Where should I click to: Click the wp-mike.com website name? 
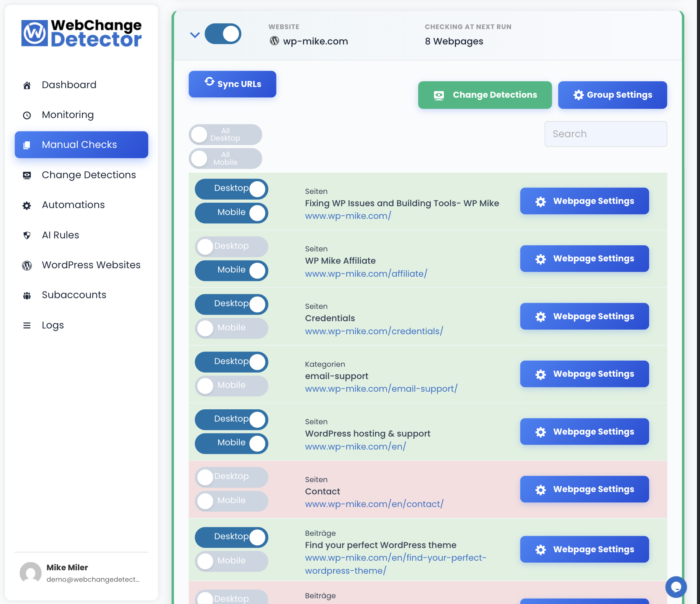click(316, 41)
